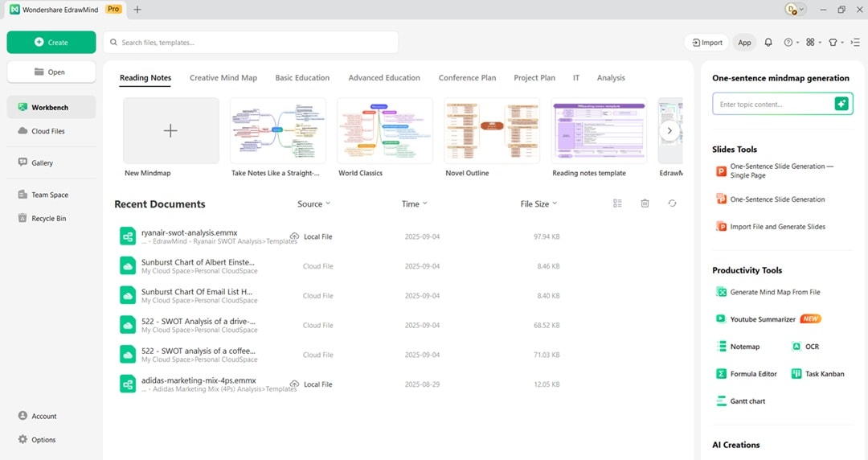This screenshot has width=868, height=460.
Task: Open the Youtube Summarizer tool
Action: pyautogui.click(x=769, y=319)
